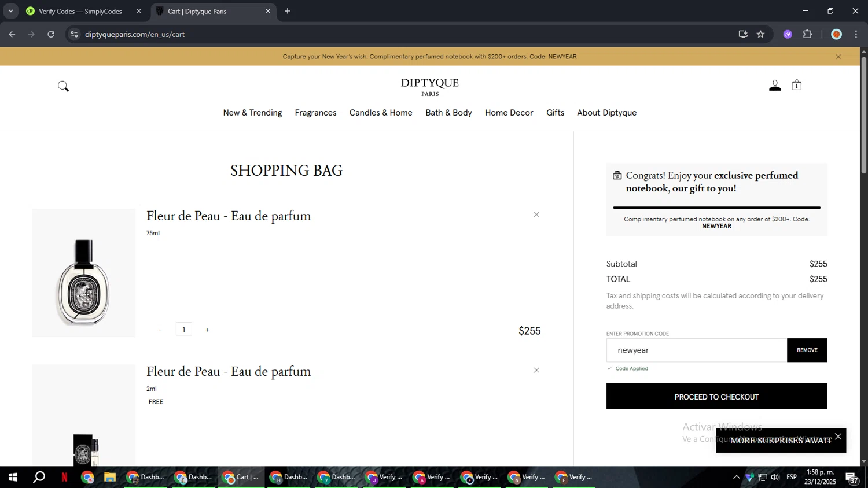Increase quantity of the 75ml perfume
Screen dimensions: 868x488
click(207, 330)
